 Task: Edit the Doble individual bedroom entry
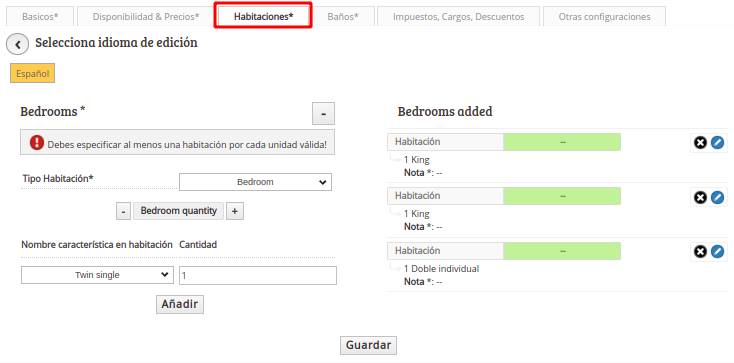(717, 252)
